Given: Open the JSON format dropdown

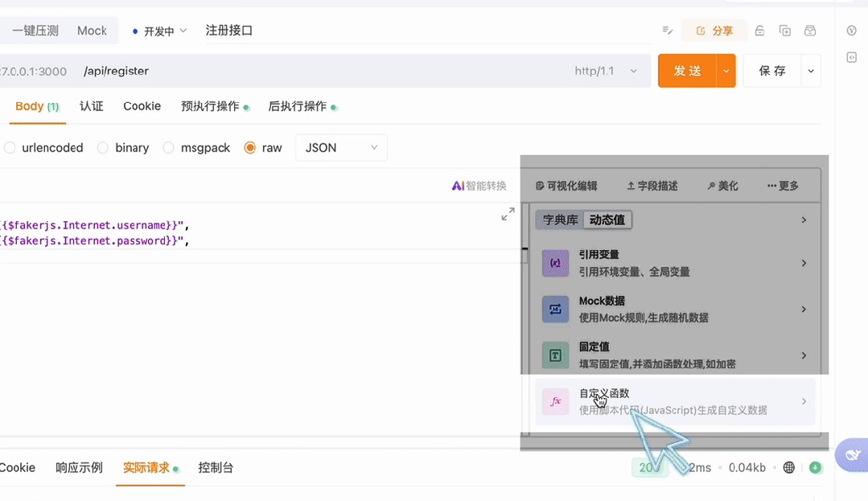Looking at the screenshot, I should 341,147.
